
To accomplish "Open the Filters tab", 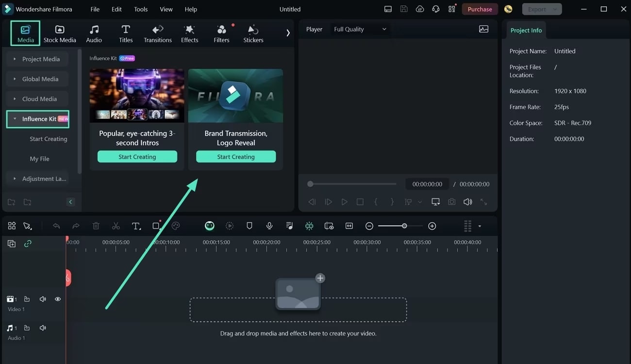I will [221, 33].
